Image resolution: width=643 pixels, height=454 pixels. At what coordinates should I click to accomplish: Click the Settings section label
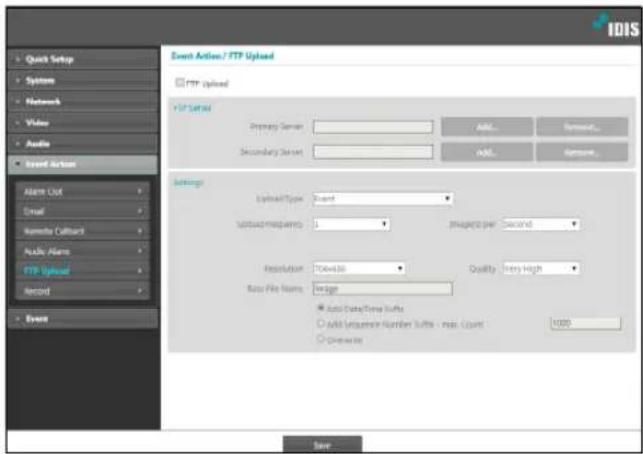pos(188,183)
